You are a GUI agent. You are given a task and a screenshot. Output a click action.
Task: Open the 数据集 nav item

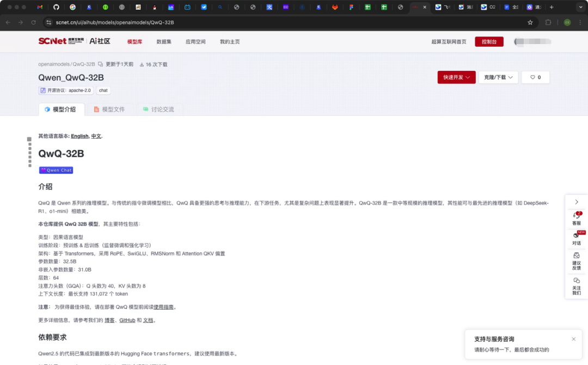coord(164,41)
